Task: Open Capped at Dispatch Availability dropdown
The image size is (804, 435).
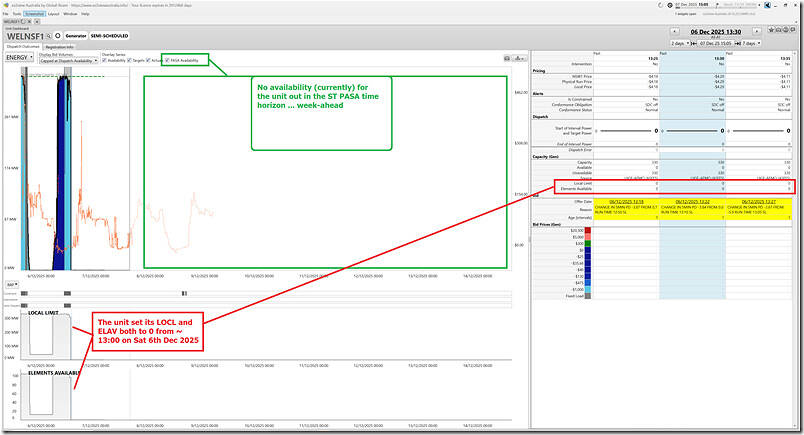Action: click(69, 61)
